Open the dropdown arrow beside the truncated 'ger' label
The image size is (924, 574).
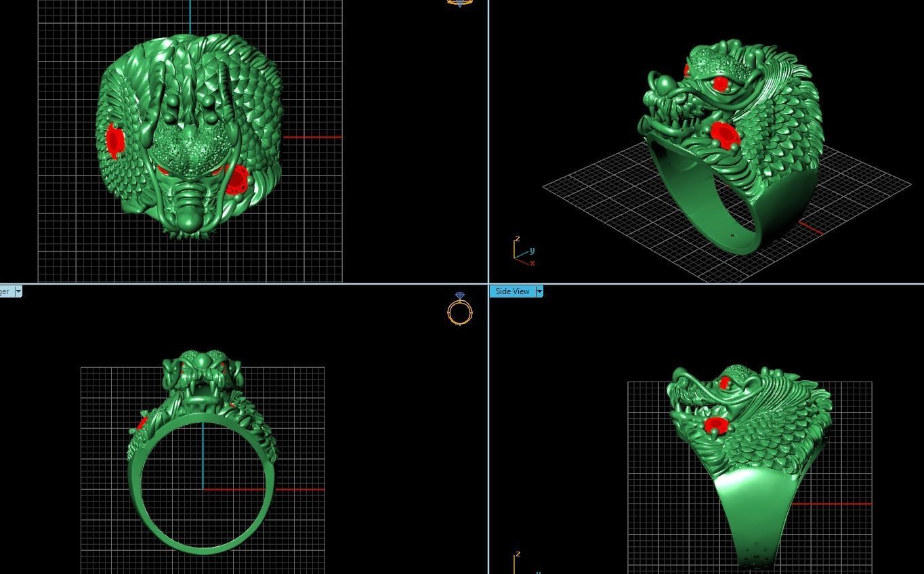click(18, 291)
